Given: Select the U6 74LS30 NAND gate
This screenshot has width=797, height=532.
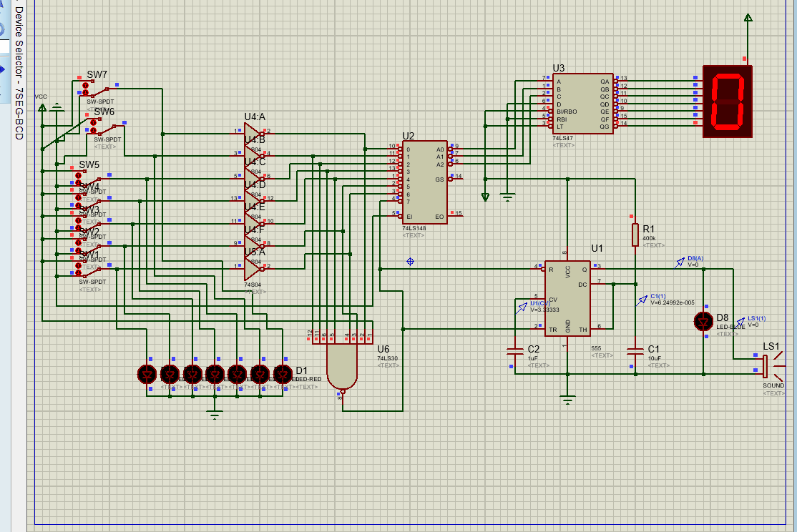Looking at the screenshot, I should (342, 366).
